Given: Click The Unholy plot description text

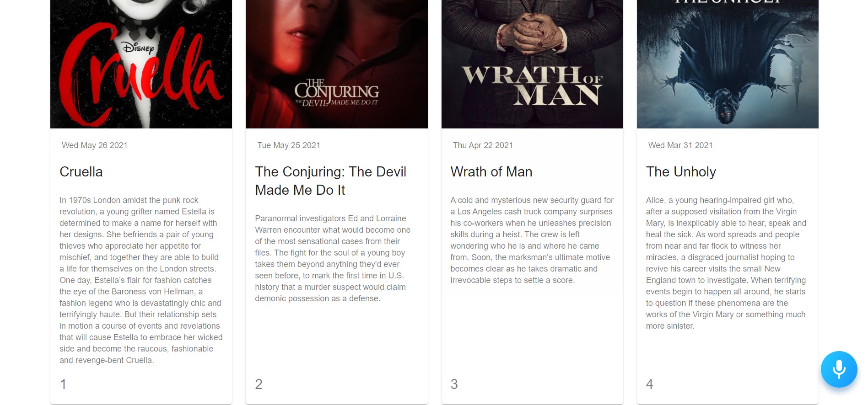Looking at the screenshot, I should [x=727, y=263].
